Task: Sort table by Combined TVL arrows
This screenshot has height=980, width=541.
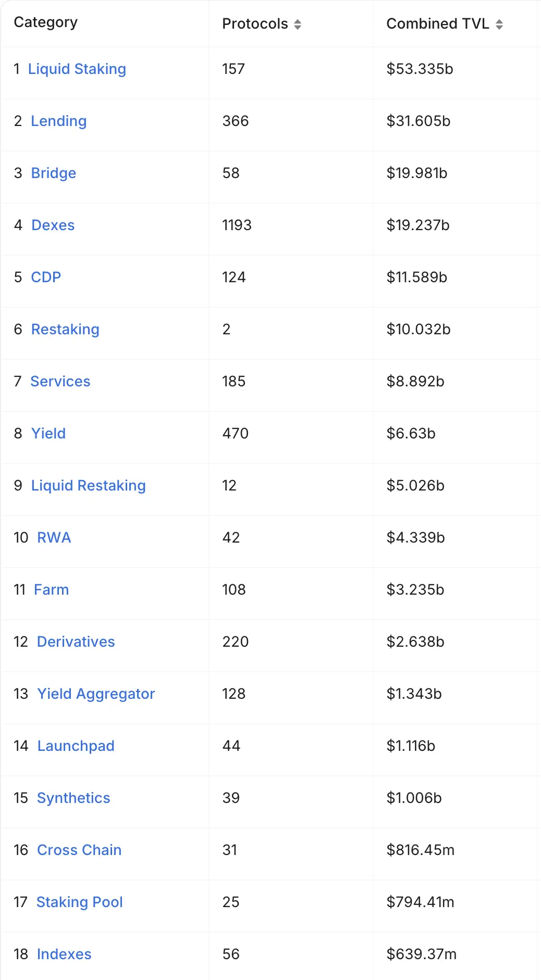Action: 499,24
